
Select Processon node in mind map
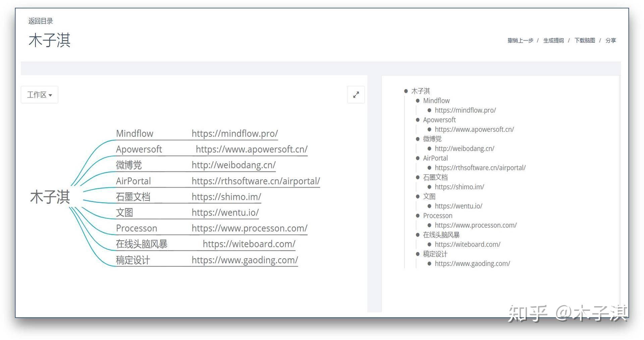137,228
